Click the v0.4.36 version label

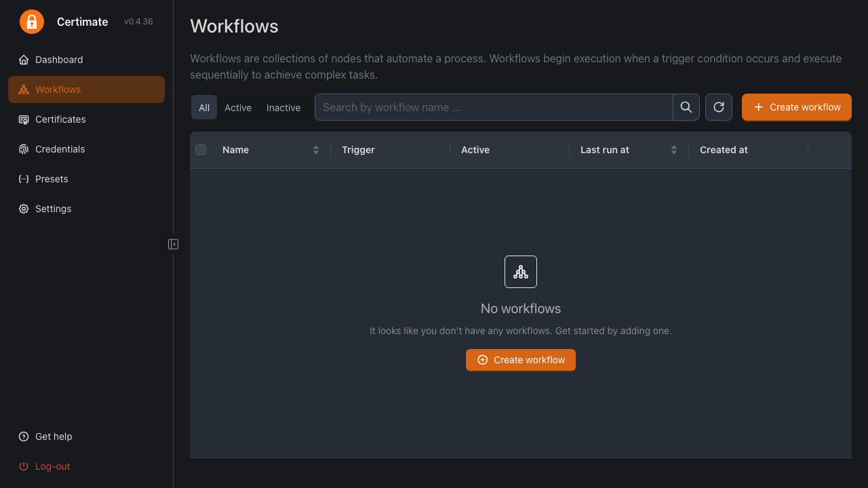tap(138, 22)
